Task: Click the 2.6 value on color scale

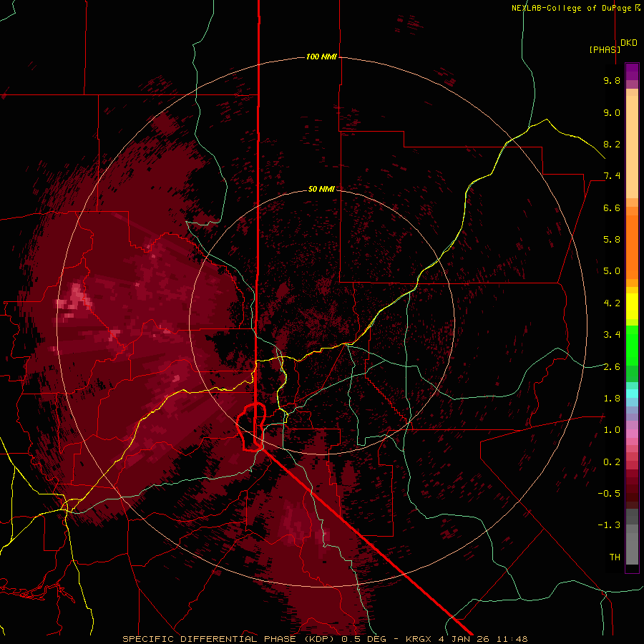Action: click(x=612, y=367)
